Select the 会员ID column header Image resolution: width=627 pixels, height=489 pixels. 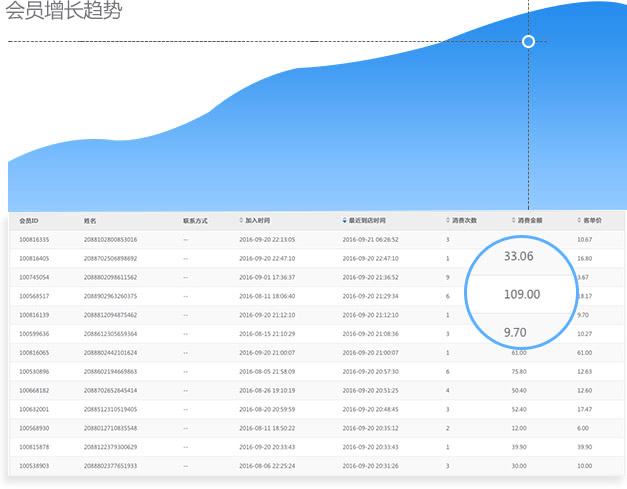point(29,220)
